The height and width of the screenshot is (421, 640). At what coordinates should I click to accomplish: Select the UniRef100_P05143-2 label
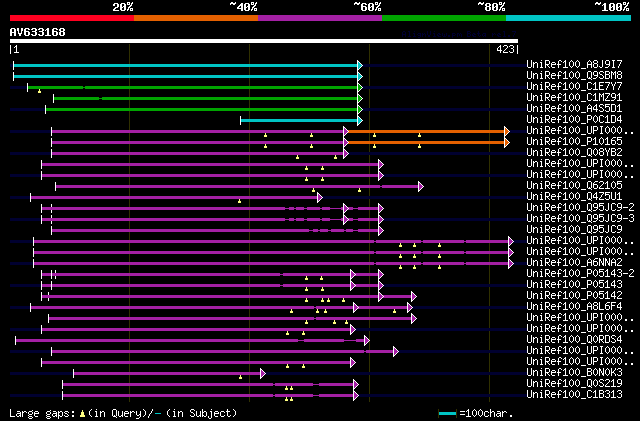(580, 273)
